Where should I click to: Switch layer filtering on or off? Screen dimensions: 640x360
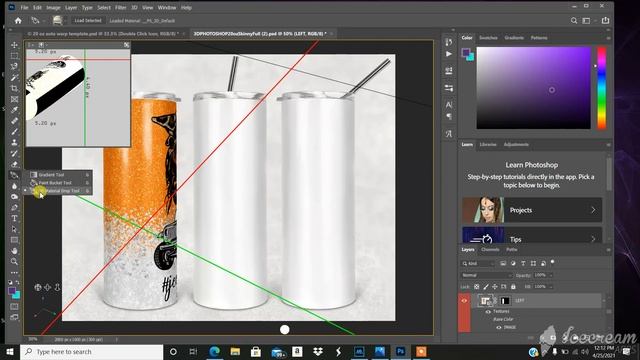click(x=553, y=262)
